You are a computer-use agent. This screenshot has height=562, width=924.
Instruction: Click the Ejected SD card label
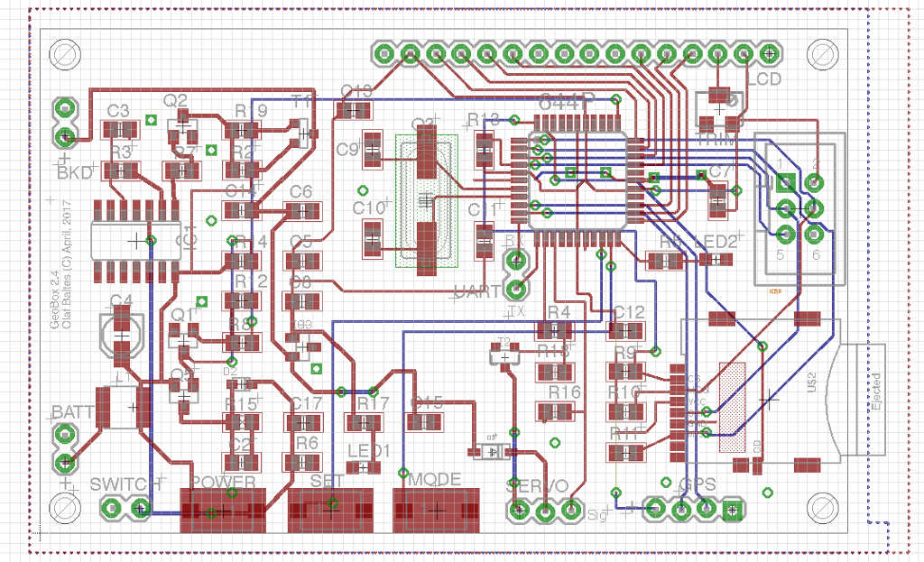pyautogui.click(x=876, y=392)
